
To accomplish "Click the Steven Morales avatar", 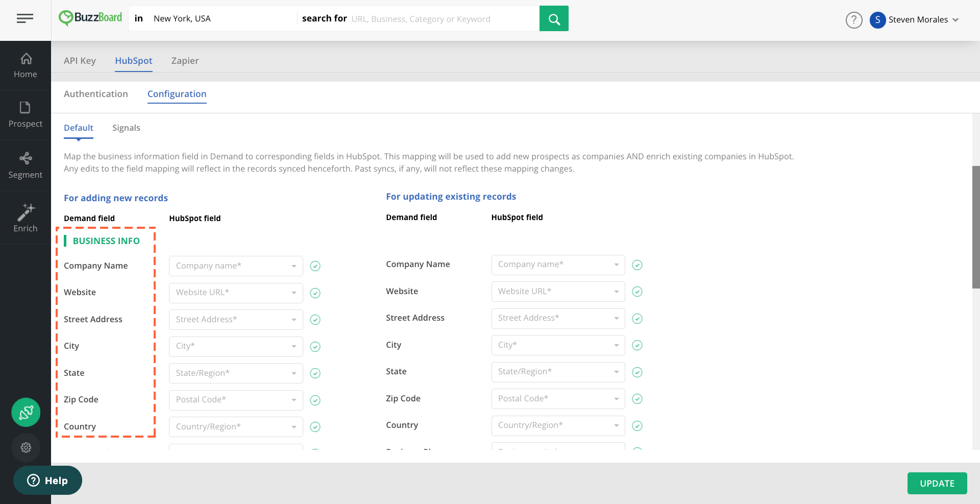I will 877,20.
